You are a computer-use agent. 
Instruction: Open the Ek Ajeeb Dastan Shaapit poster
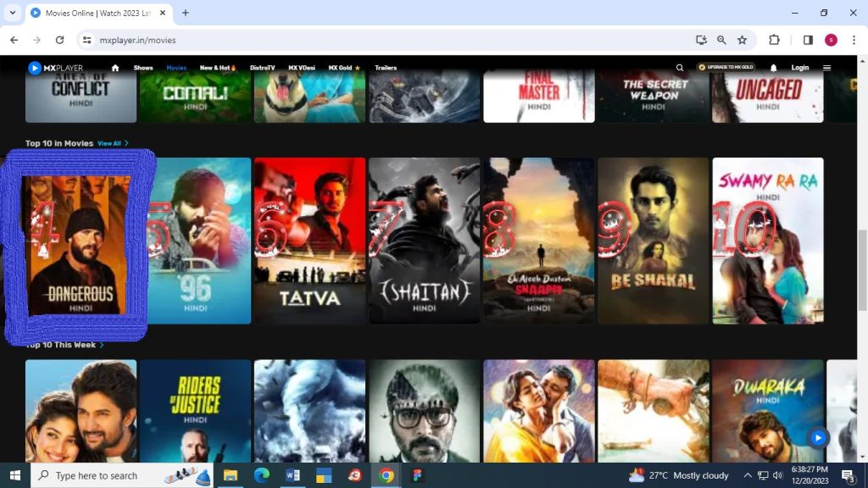(x=539, y=241)
